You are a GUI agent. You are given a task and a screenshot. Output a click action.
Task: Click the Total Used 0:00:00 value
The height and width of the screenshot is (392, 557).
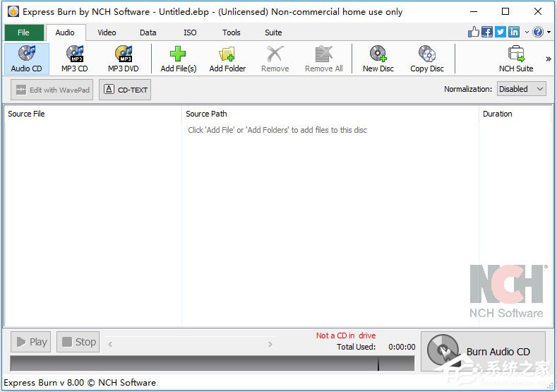(x=402, y=347)
